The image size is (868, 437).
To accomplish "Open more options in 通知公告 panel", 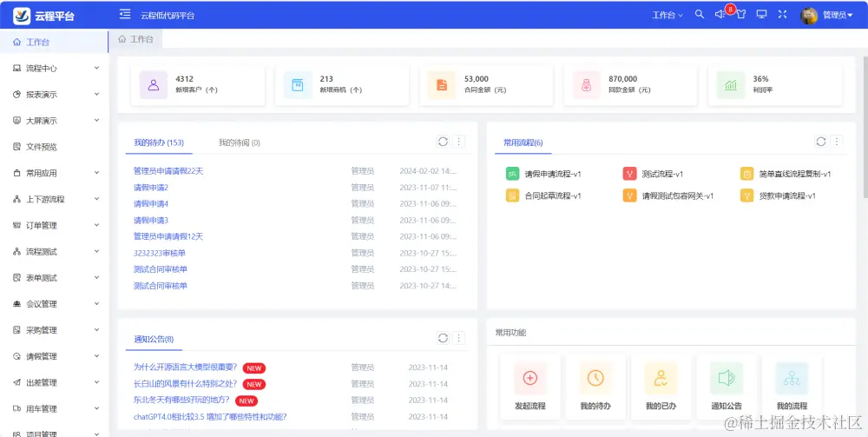I will pos(458,338).
